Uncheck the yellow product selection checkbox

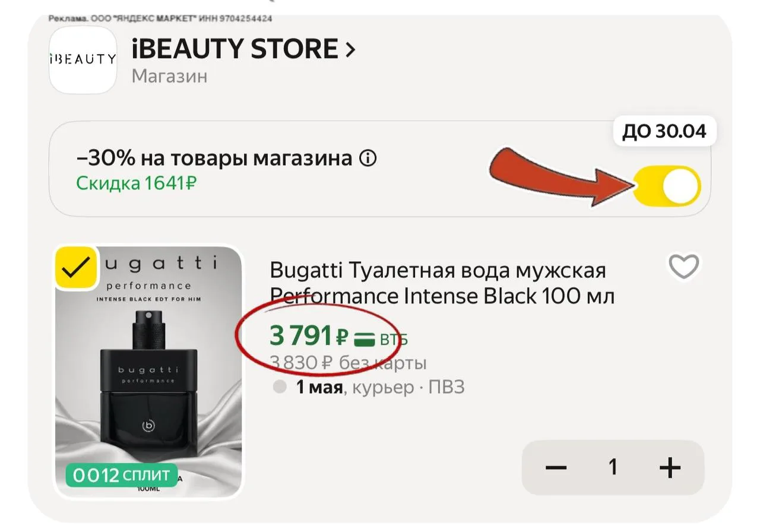point(77,268)
